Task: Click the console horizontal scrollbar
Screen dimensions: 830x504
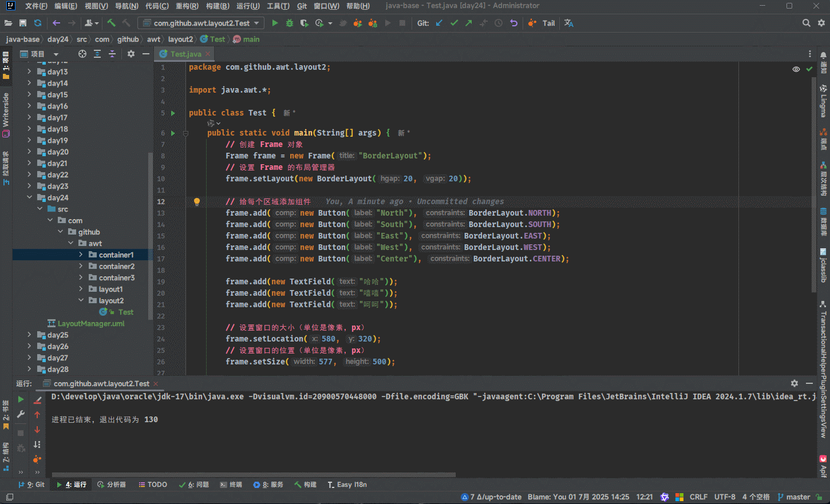Action: point(254,474)
